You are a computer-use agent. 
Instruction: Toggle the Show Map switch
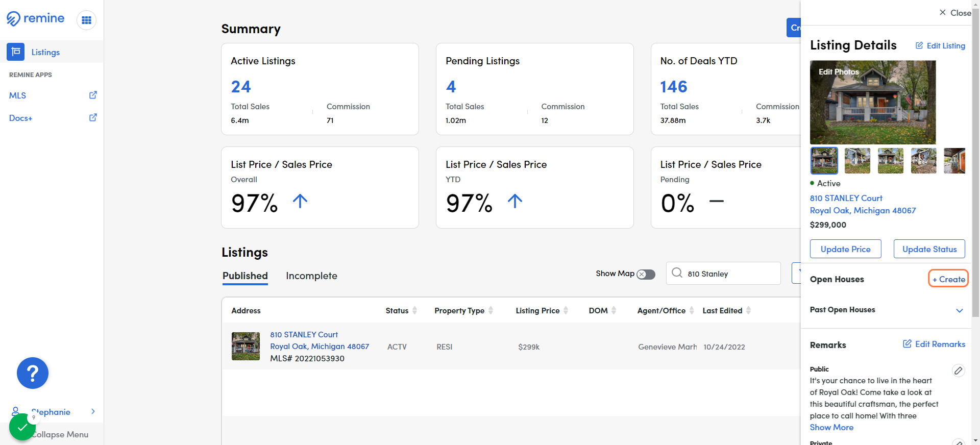646,274
